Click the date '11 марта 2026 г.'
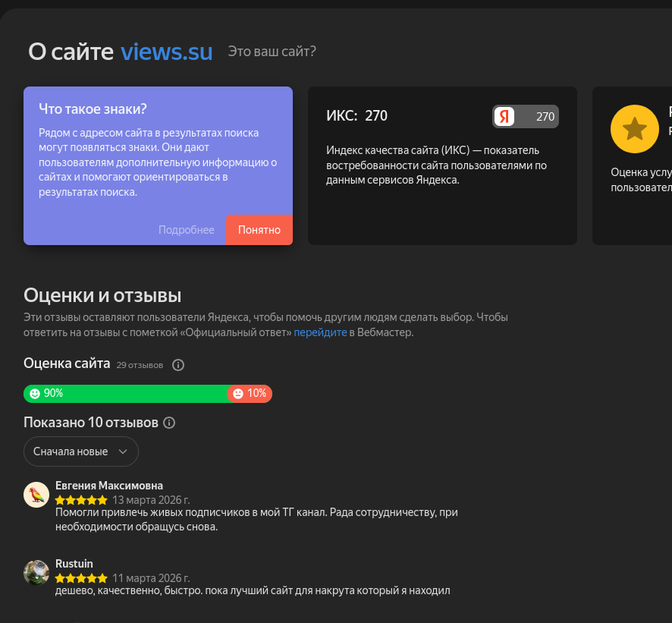 point(151,578)
